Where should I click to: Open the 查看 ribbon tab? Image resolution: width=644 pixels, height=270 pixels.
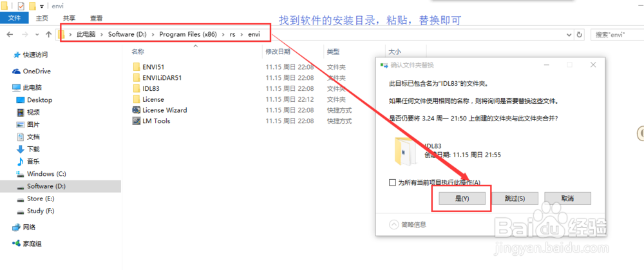pyautogui.click(x=97, y=18)
